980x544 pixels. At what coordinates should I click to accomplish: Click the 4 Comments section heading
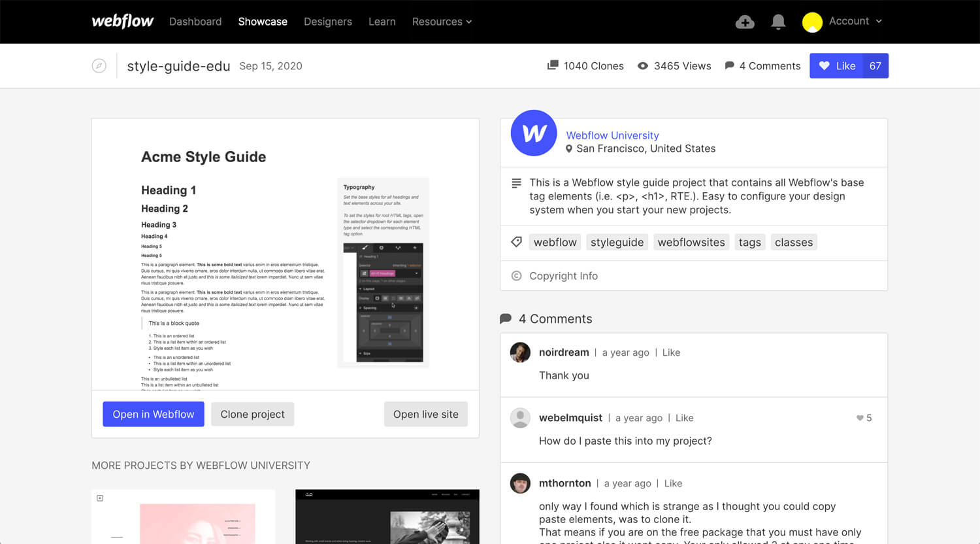pos(555,319)
